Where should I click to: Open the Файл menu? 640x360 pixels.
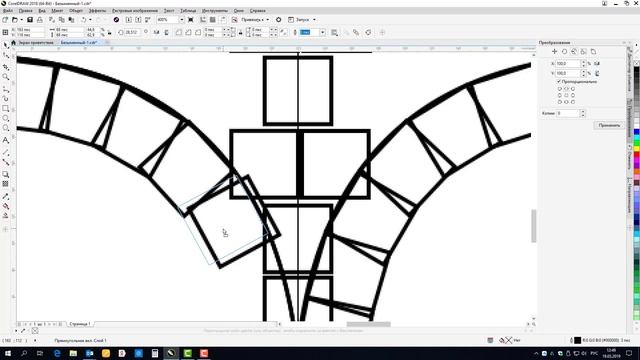pos(7,11)
